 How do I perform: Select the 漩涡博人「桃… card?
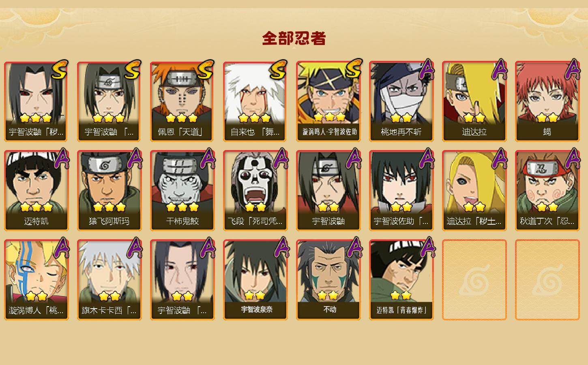point(36,280)
